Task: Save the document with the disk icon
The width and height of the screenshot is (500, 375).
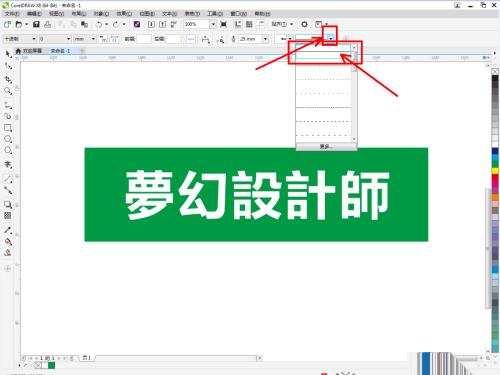Action: 36,24
